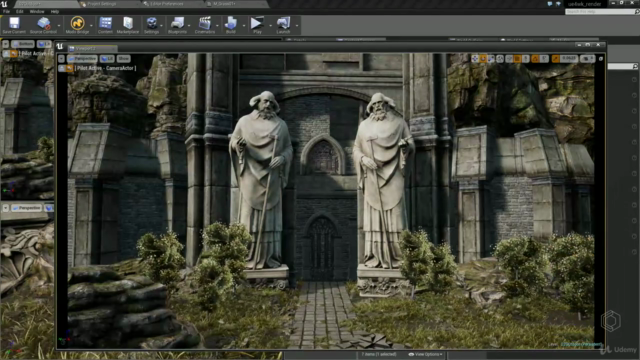Toggle rotation snapping in Viewport 2
This screenshot has height=360, width=640.
[x=536, y=59]
